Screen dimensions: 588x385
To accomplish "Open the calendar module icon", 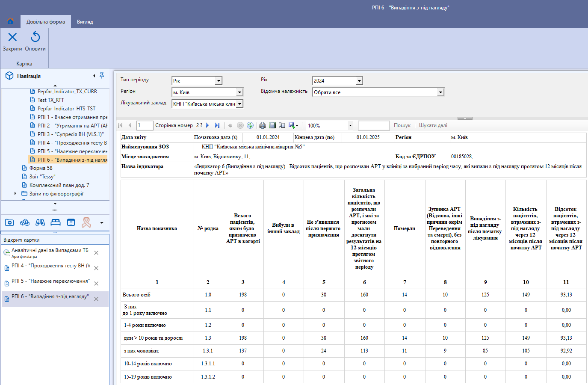I will pos(71,222).
